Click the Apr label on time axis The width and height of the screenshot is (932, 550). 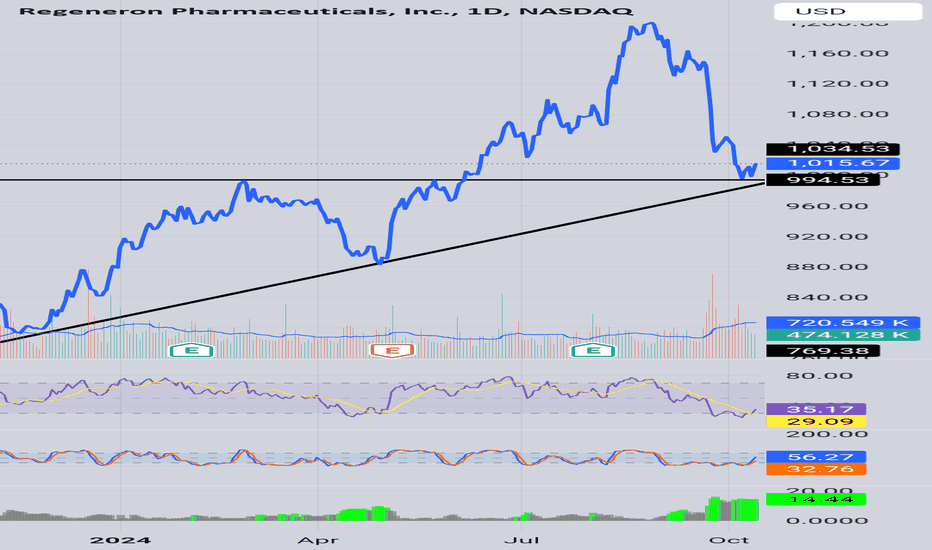point(318,540)
